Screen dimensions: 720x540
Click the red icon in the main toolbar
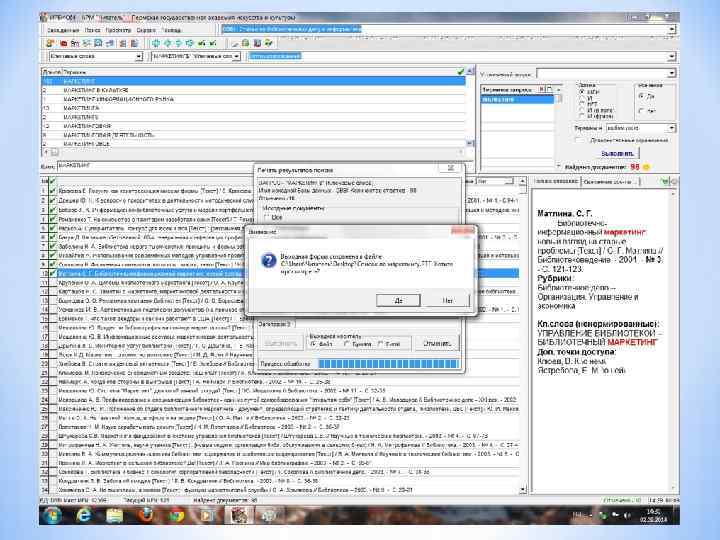pos(64,44)
